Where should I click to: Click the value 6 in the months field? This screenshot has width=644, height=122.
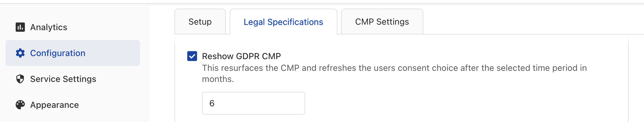pyautogui.click(x=212, y=103)
